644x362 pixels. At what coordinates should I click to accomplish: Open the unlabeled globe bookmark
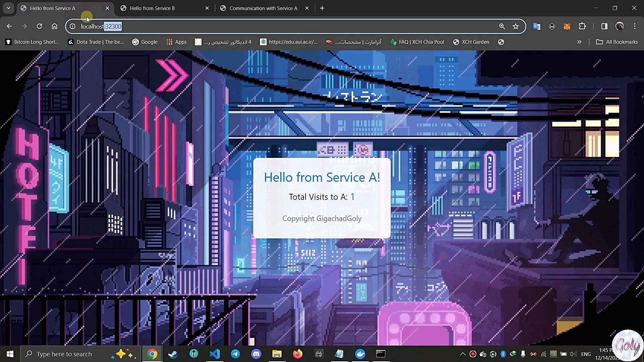501,42
